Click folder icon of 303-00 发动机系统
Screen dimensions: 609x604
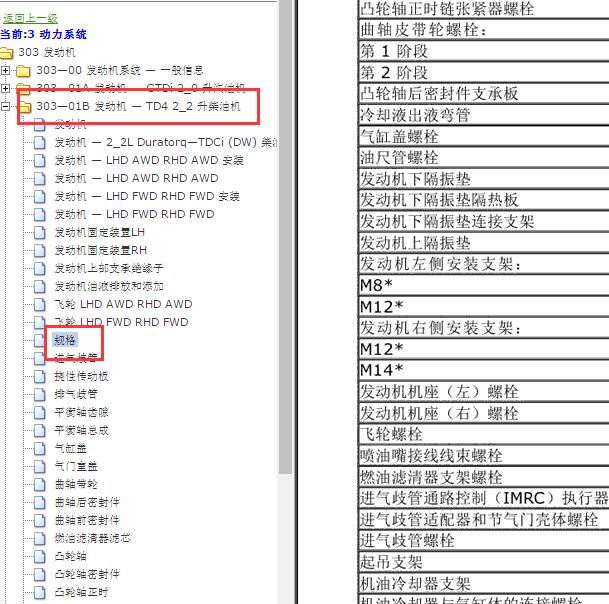23,71
